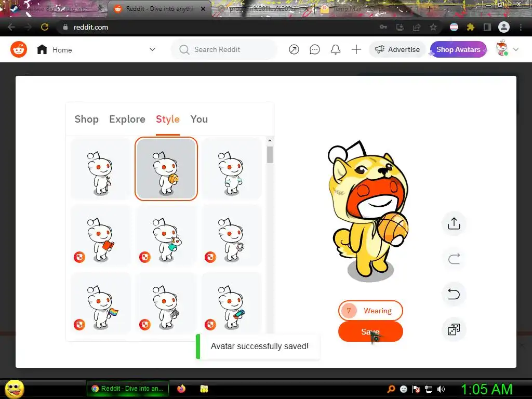Click the Home house icon
Viewport: 532px width, 399px height.
point(42,49)
